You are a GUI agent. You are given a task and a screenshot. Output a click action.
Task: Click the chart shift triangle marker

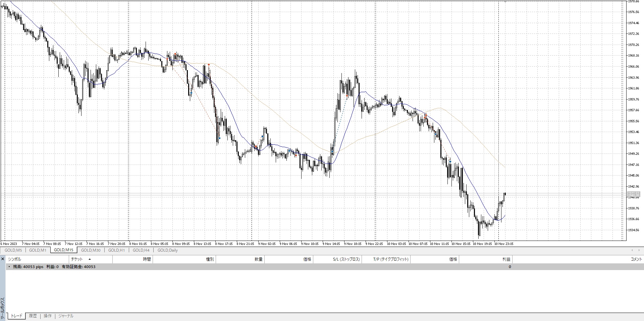505,2
